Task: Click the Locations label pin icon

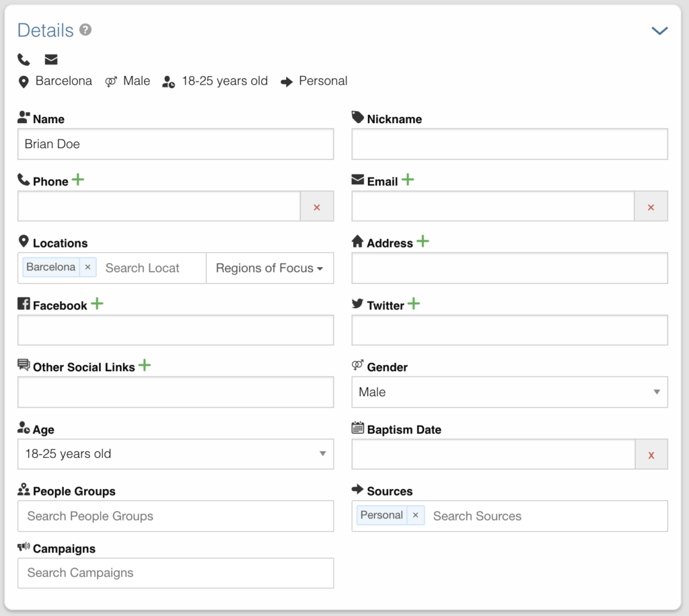Action: coord(24,241)
